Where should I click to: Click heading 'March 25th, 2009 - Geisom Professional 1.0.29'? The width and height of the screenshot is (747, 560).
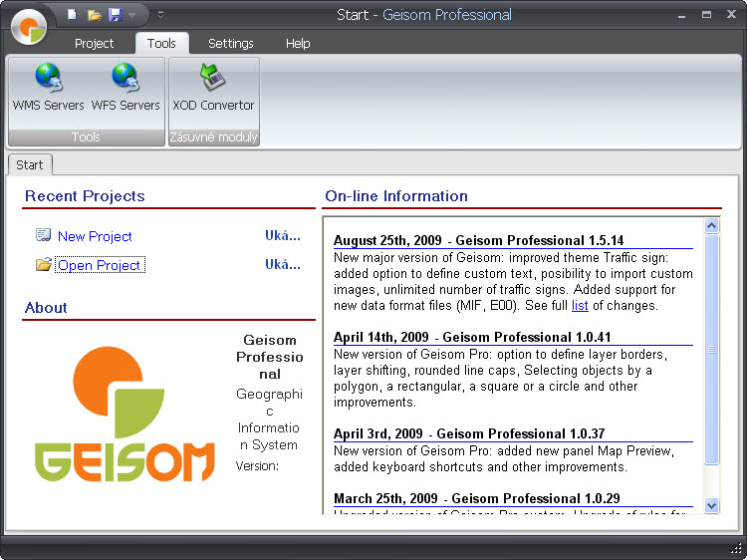[477, 499]
